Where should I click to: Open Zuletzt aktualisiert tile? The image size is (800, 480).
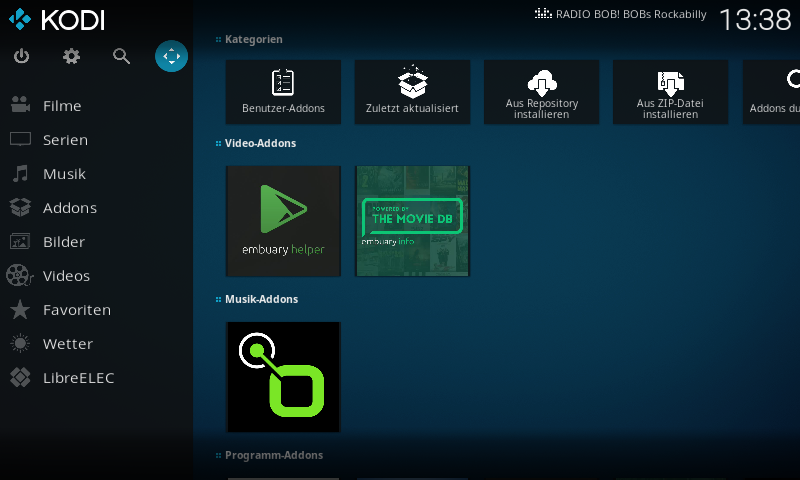click(412, 92)
